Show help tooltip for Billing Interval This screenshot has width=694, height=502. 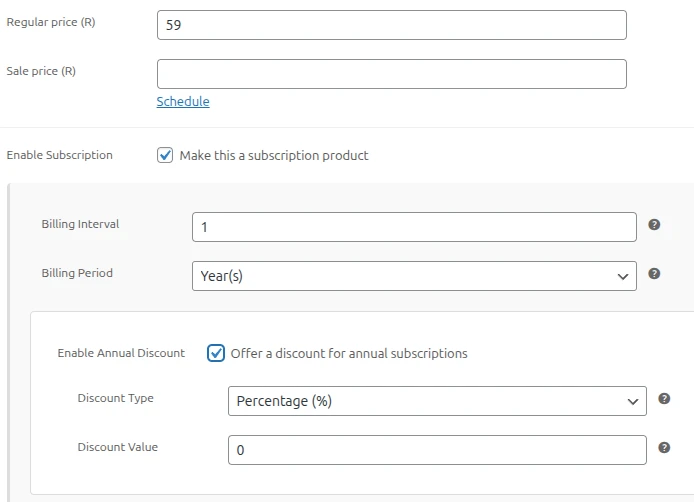coord(654,225)
